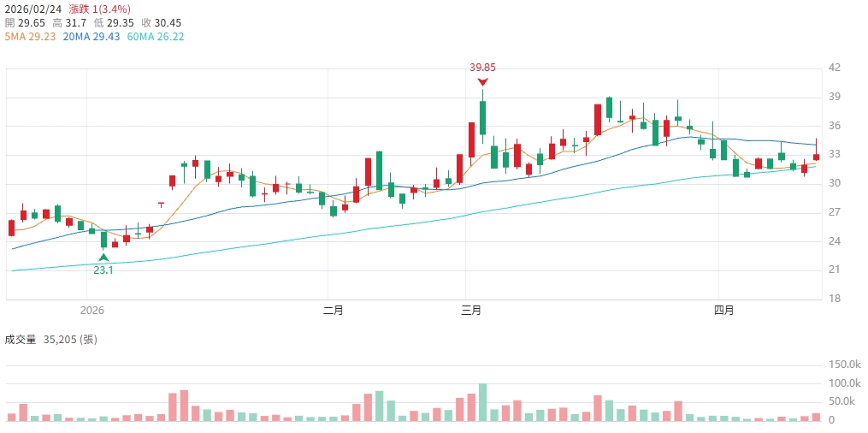This screenshot has height=433, width=868.
Task: Toggle the 5MA legend label
Action: [31, 37]
